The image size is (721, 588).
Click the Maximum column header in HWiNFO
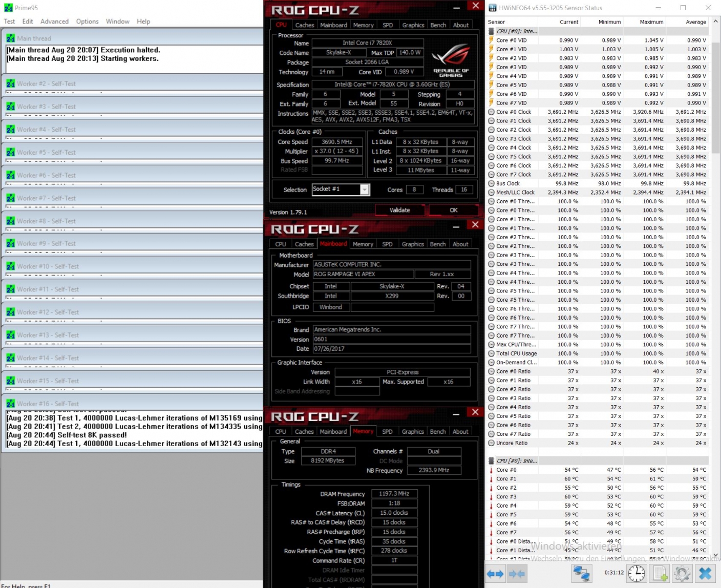651,22
